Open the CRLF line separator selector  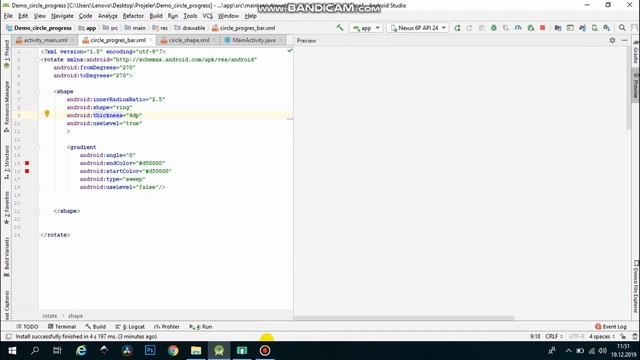[554, 337]
